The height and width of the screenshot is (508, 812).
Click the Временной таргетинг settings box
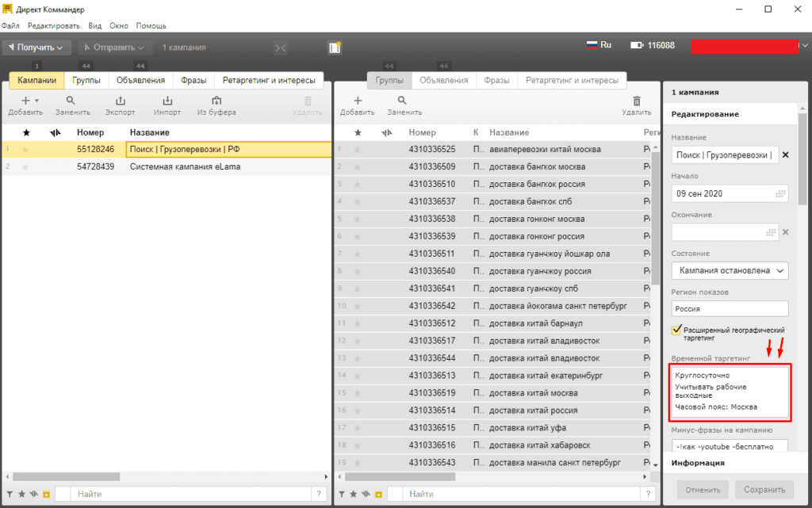pos(730,392)
